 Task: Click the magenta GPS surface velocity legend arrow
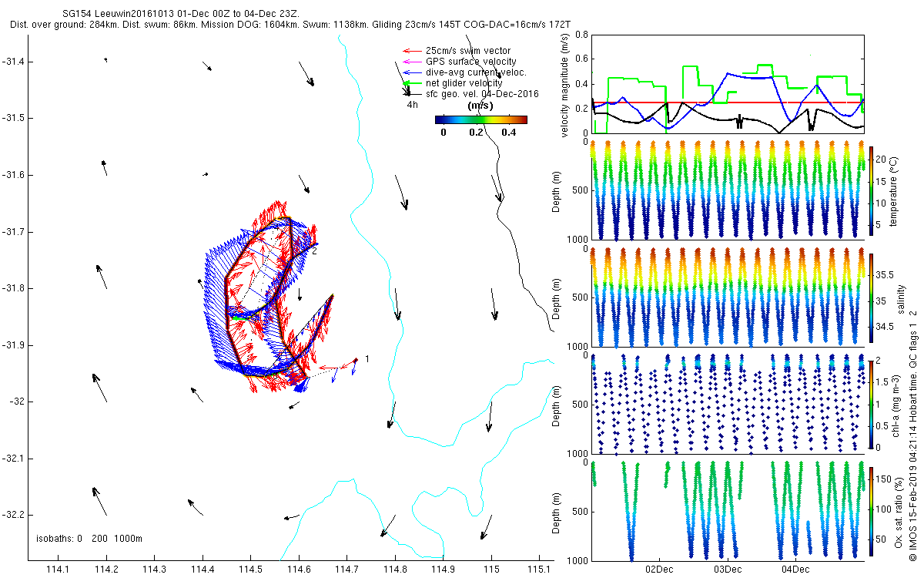point(412,62)
